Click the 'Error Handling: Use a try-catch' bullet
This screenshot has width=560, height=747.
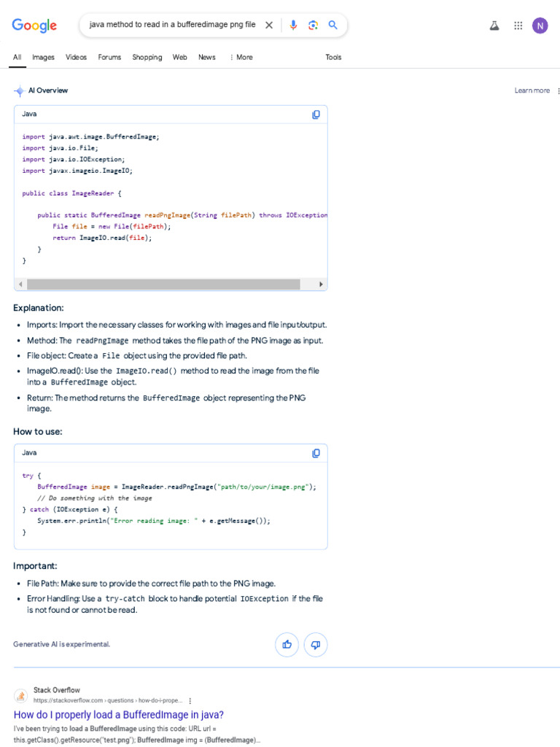pyautogui.click(x=175, y=604)
